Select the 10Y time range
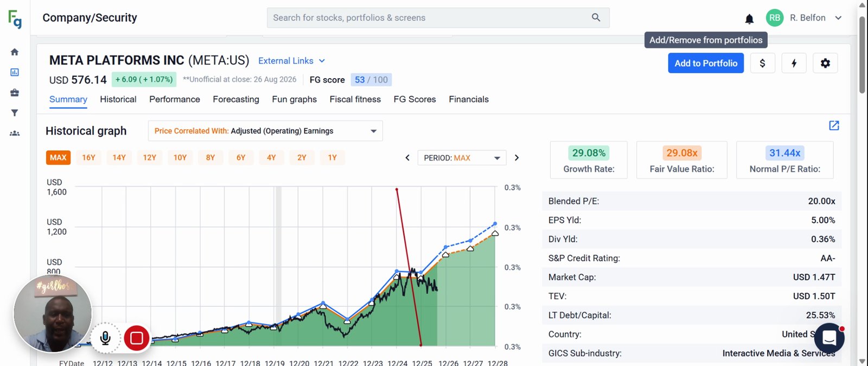The image size is (868, 366). coord(180,158)
